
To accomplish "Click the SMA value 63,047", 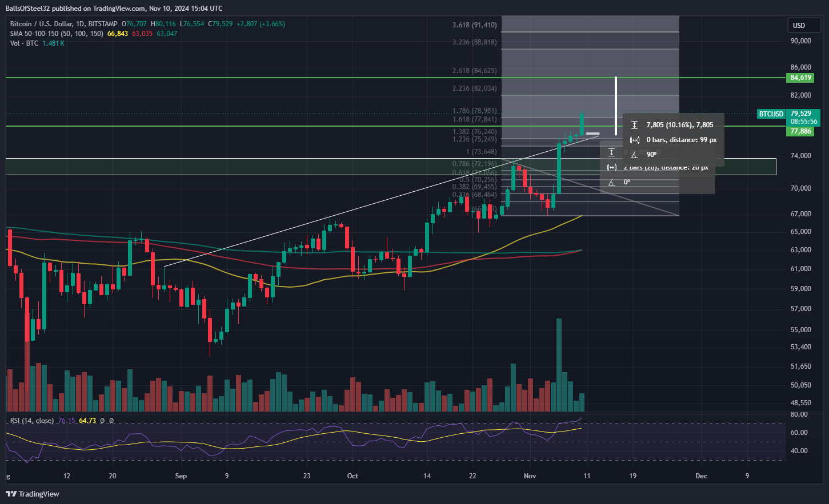I will [167, 34].
